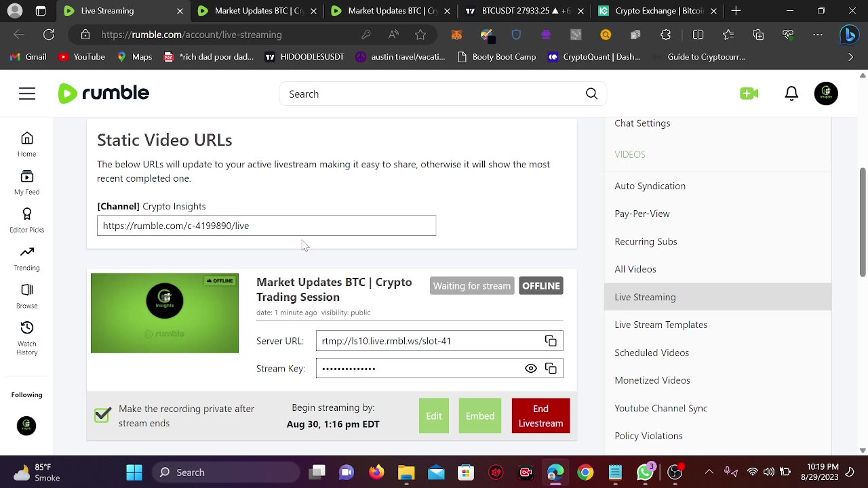
Task: Click the Rumble logo
Action: [x=104, y=94]
